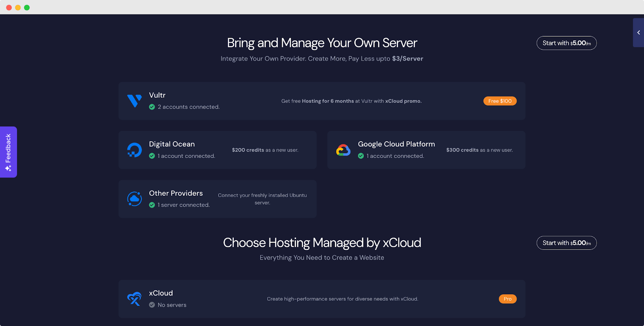Select the xCloud managed hosting title
Viewport: 644px width, 326px height.
161,293
